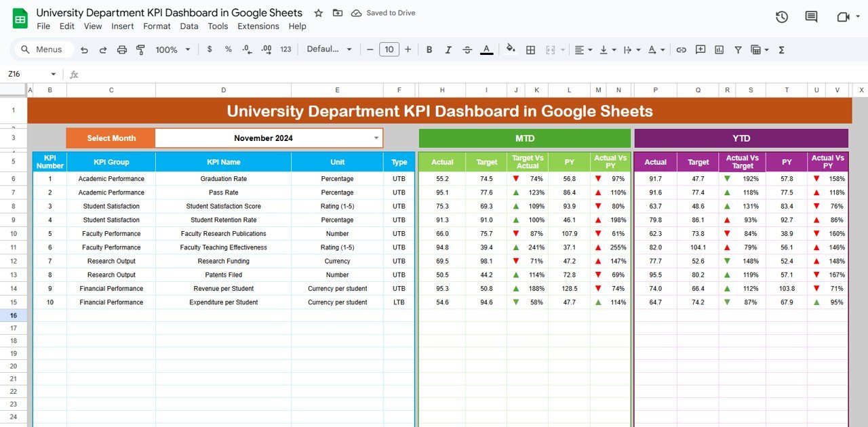
Task: Open the Extensions menu
Action: pyautogui.click(x=258, y=26)
